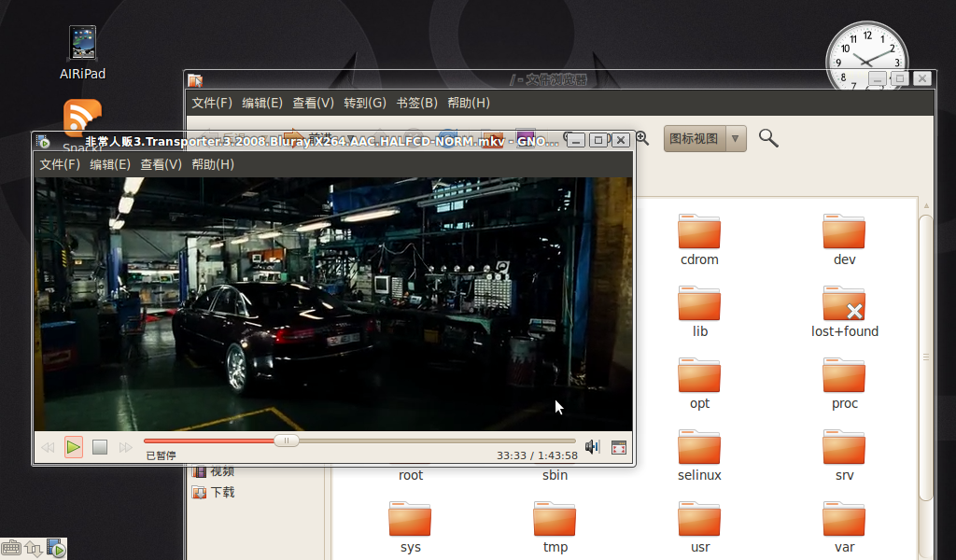Click the search magnifier in file browser toolbar
The height and width of the screenshot is (560, 956).
coord(768,138)
